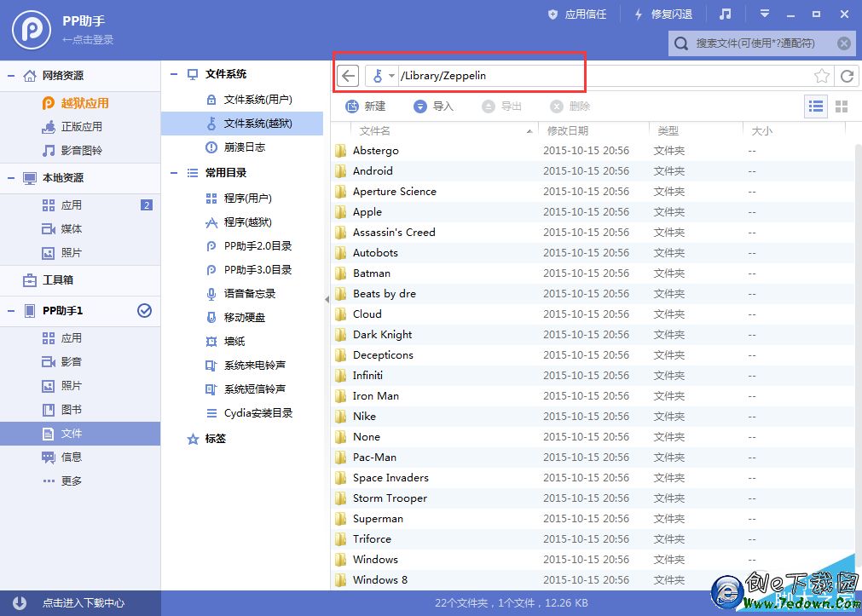Screen dimensions: 862x616
Task: Click ←点击登录 login link
Action: pyautogui.click(x=88, y=39)
